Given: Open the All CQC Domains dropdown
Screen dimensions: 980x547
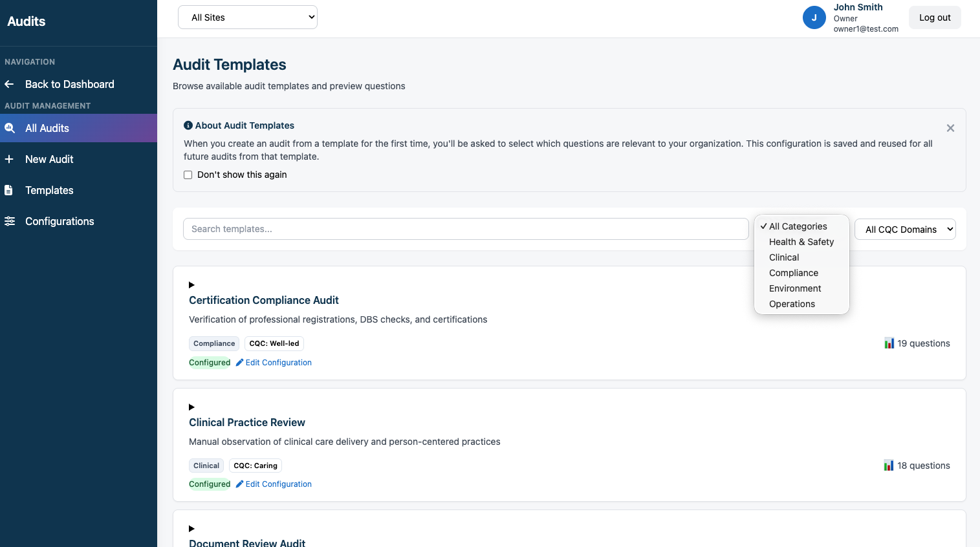Looking at the screenshot, I should (904, 230).
